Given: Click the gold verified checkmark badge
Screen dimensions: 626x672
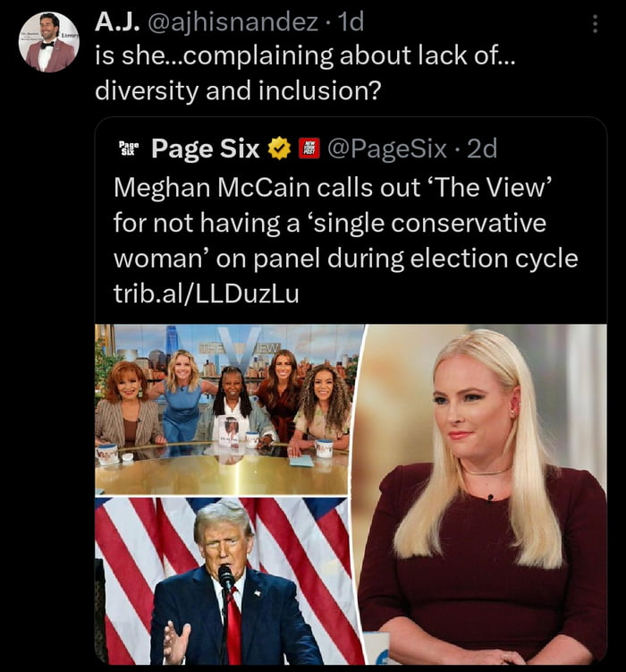Looking at the screenshot, I should [279, 149].
